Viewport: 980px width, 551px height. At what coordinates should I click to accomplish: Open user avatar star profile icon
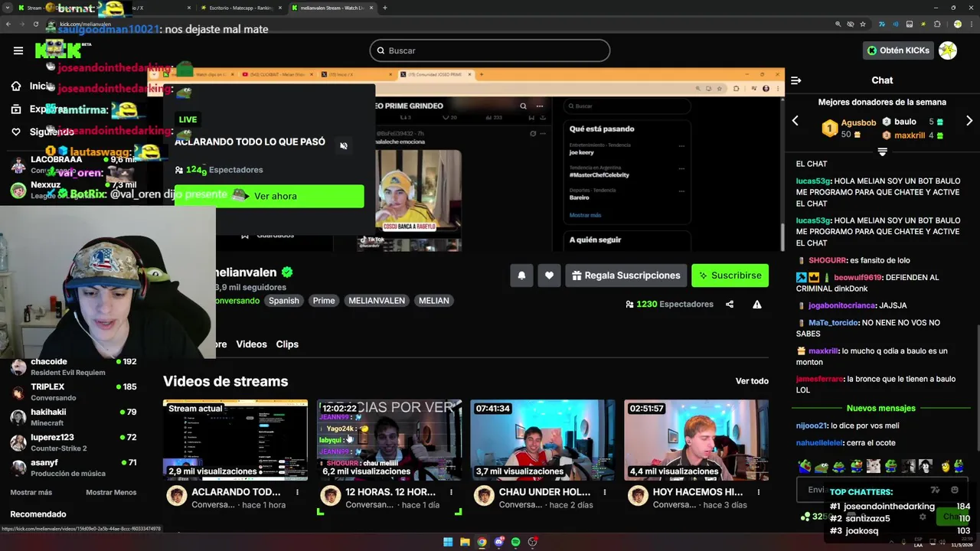[x=948, y=51]
